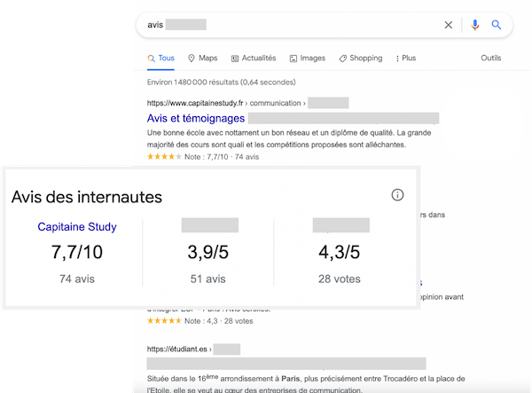Open the Actualités tab
The height and width of the screenshot is (393, 532).
pos(254,58)
